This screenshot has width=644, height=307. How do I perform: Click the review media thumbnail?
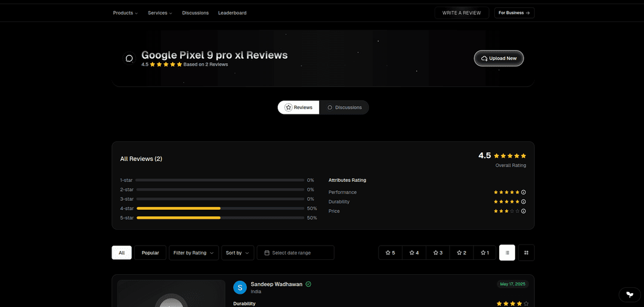click(171, 293)
